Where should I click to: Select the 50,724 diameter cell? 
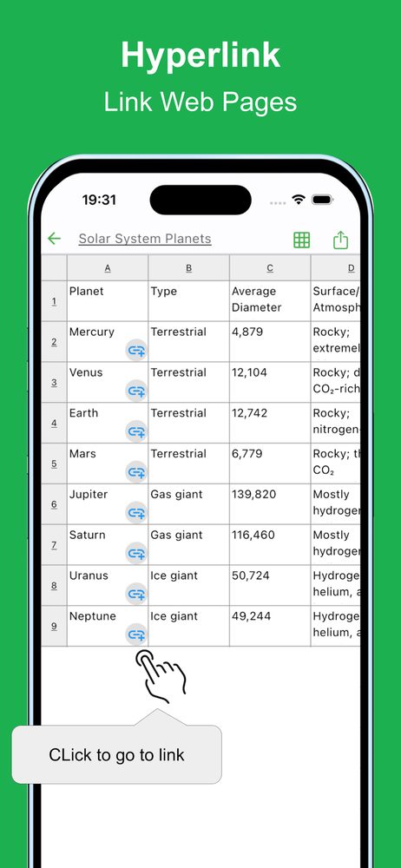(270, 585)
